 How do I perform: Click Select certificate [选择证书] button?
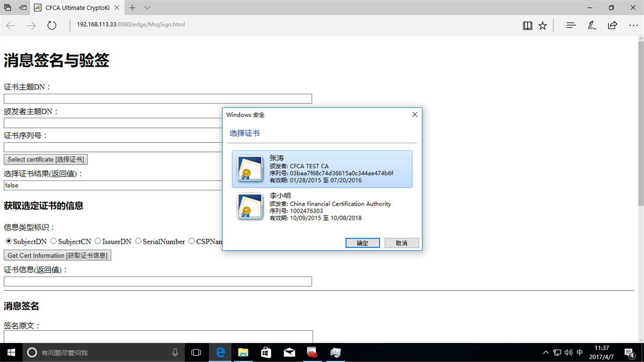tap(46, 160)
